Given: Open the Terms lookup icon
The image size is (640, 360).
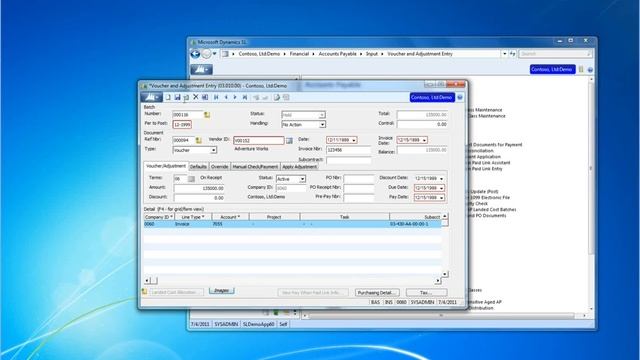Looking at the screenshot, I should click(191, 179).
